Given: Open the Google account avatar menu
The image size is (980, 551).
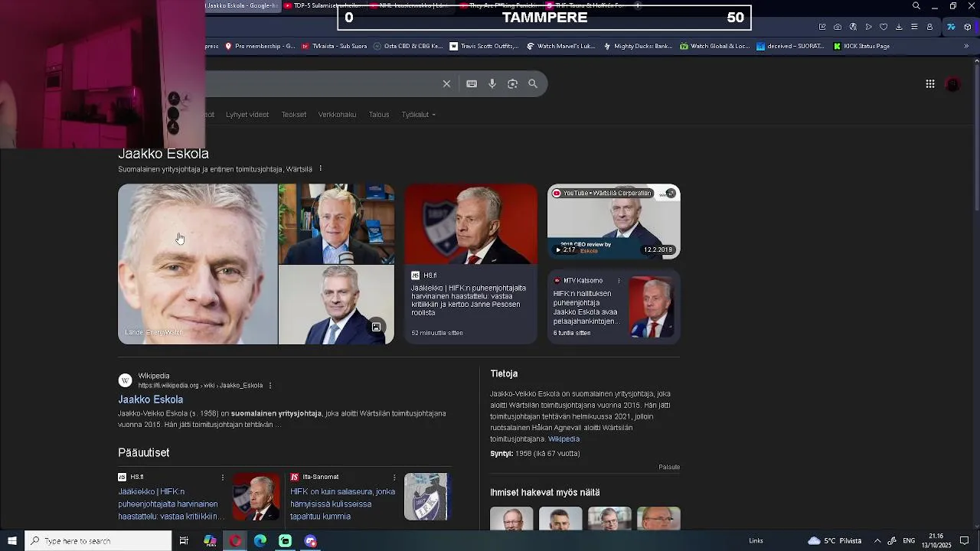Looking at the screenshot, I should [953, 84].
